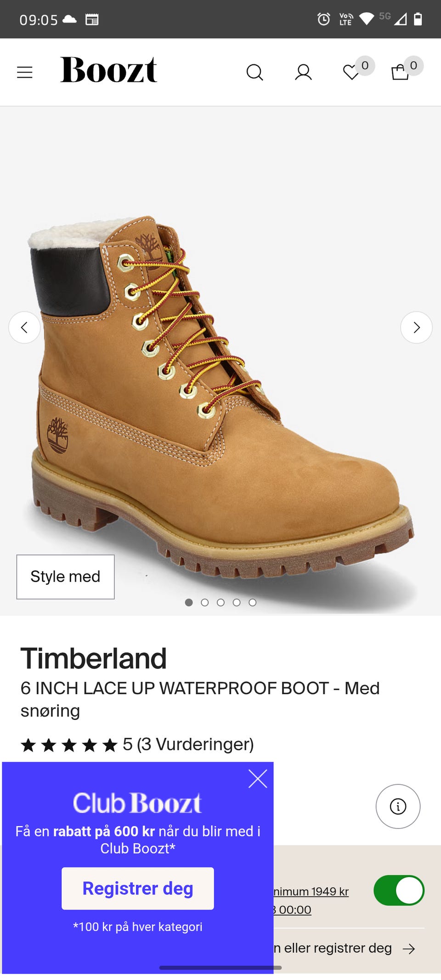Open the shopping bag cart

400,72
